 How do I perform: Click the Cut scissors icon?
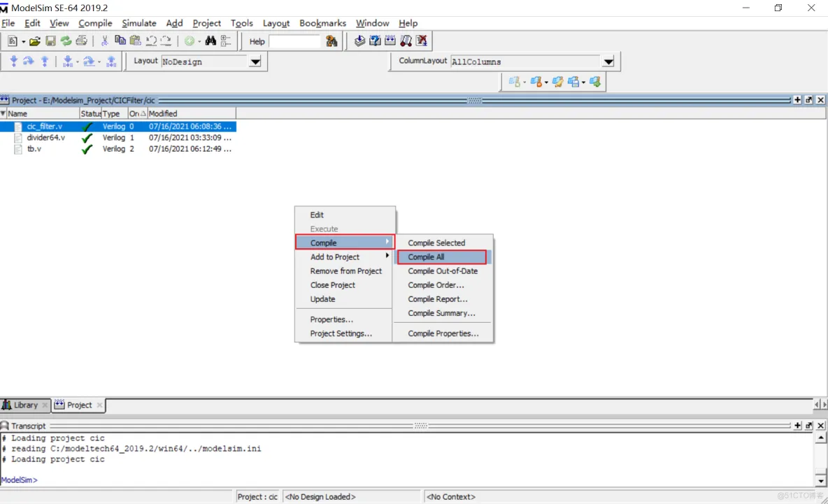105,41
